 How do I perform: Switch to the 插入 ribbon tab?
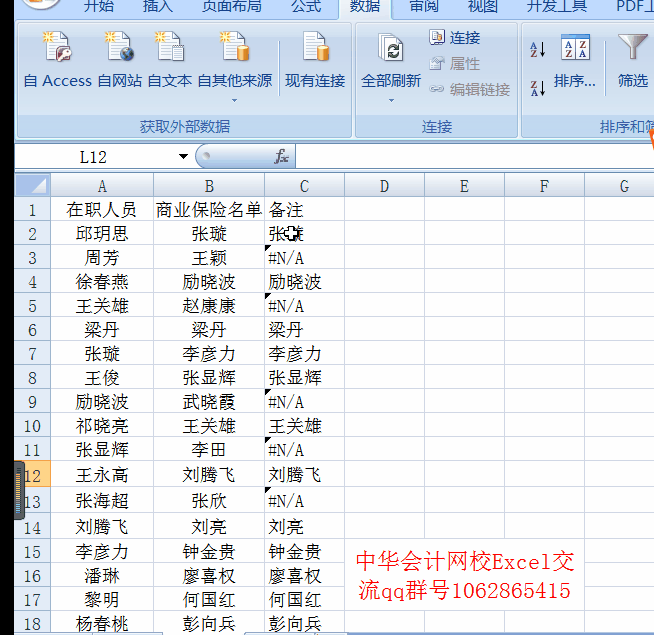click(x=157, y=6)
